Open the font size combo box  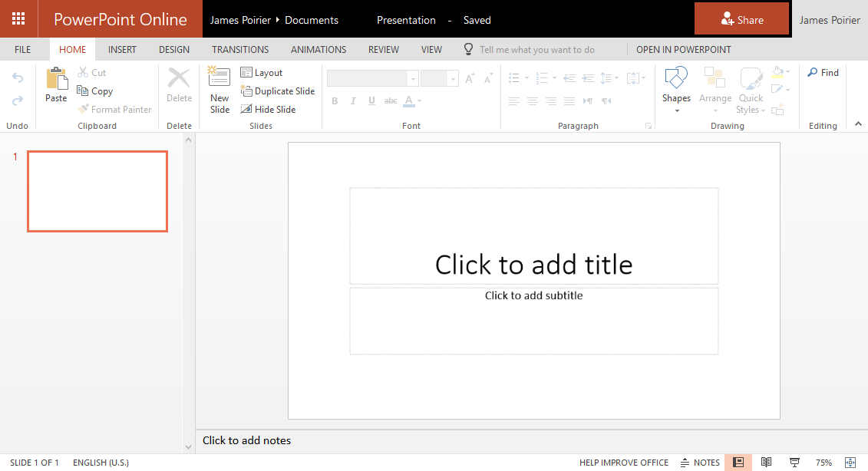pyautogui.click(x=439, y=78)
